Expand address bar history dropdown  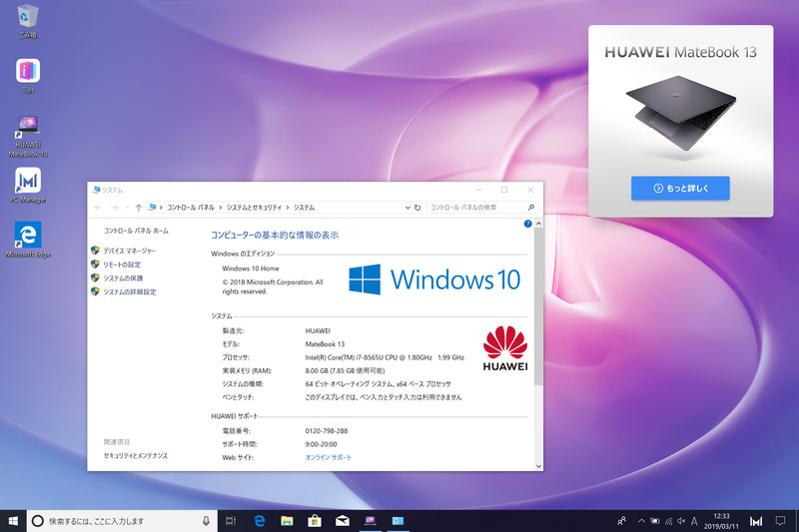tap(407, 208)
